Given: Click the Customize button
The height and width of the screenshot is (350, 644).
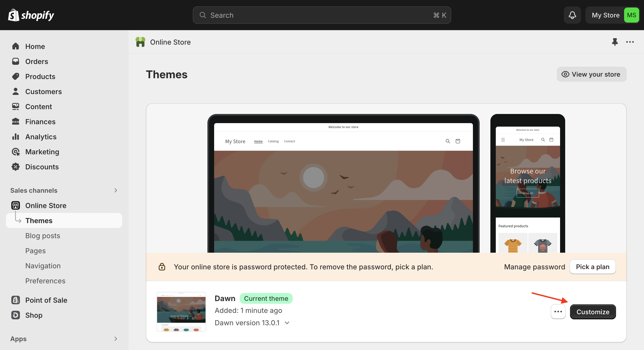Looking at the screenshot, I should (593, 312).
